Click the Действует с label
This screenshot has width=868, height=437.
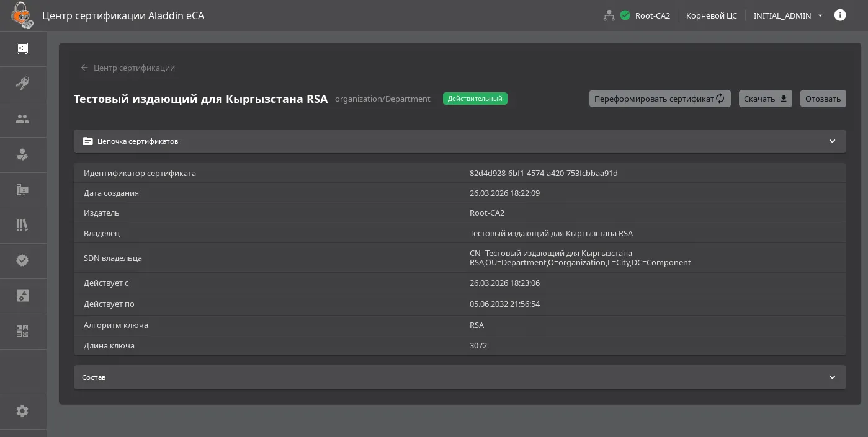(x=106, y=283)
